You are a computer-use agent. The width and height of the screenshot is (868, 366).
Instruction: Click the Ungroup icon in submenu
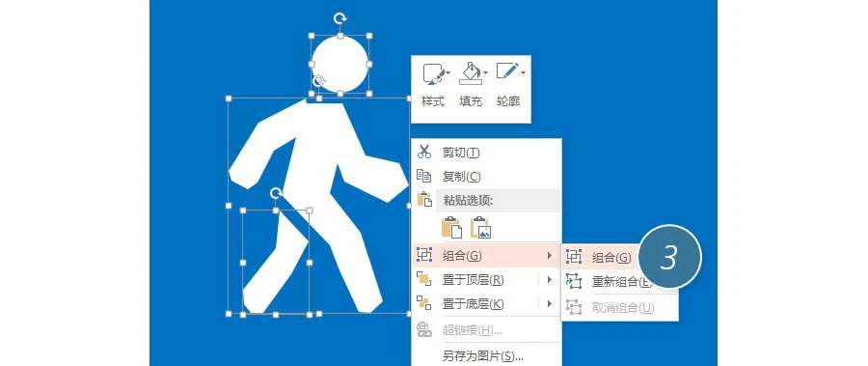pyautogui.click(x=574, y=307)
